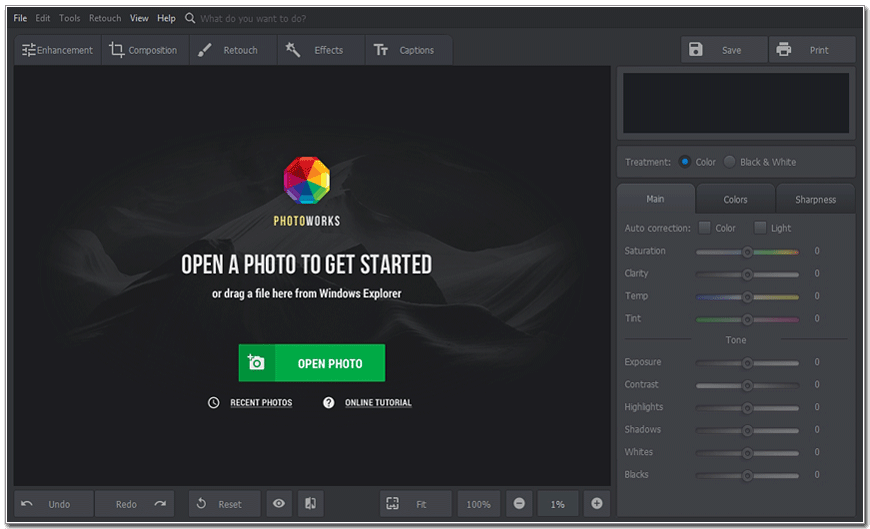Switch to the Retouch toolbar tab
The height and width of the screenshot is (529, 870).
(x=233, y=50)
